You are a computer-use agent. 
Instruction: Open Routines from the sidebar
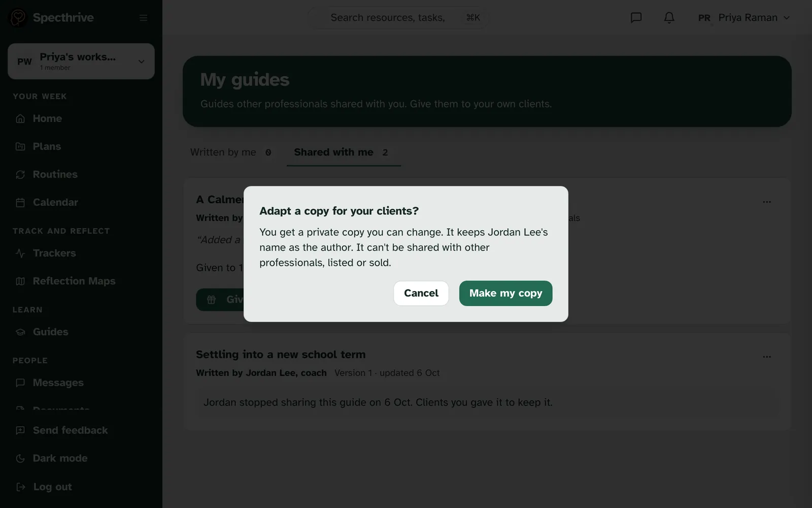click(x=81, y=174)
